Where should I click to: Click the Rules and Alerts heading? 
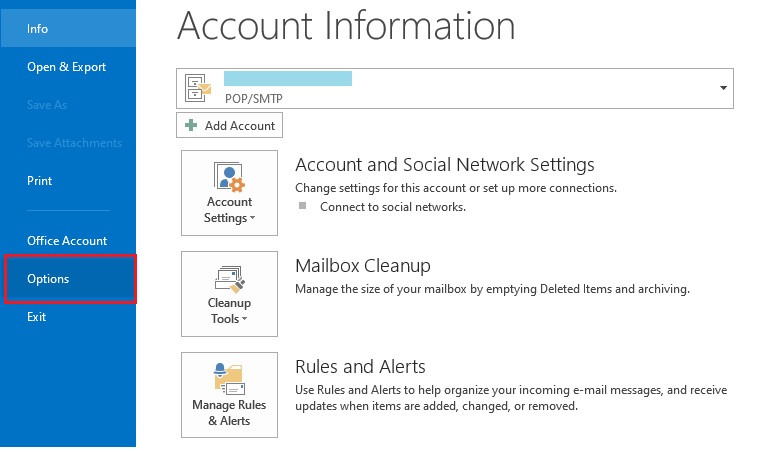pyautogui.click(x=360, y=367)
